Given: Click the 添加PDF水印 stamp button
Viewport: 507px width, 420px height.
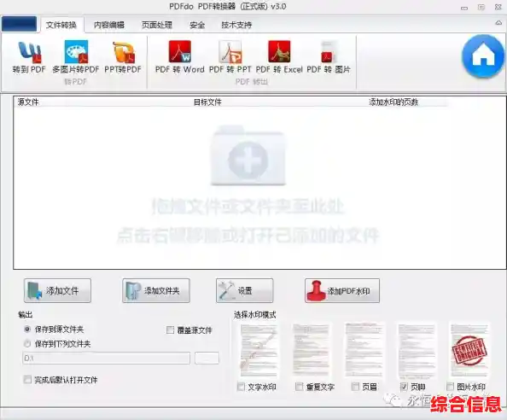Looking at the screenshot, I should tap(342, 290).
